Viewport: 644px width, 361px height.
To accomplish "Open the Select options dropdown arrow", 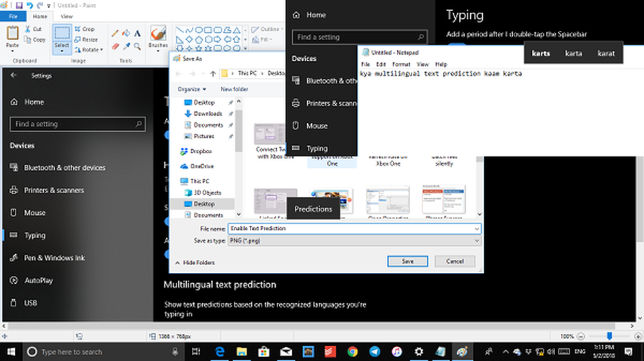I will (x=62, y=51).
